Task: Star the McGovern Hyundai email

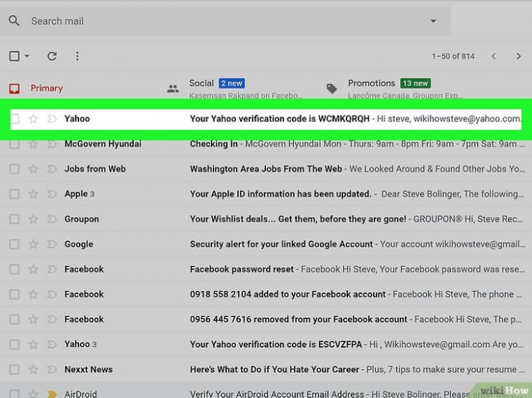Action: (33, 144)
